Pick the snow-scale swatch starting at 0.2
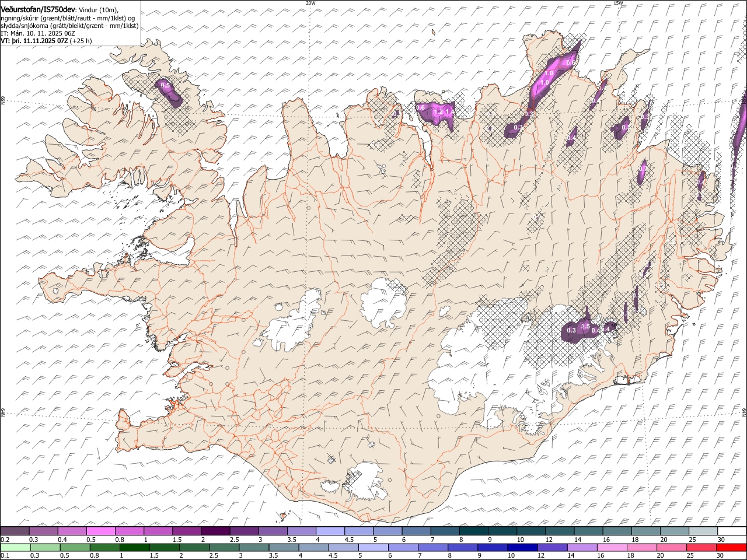The height and width of the screenshot is (560, 747). pyautogui.click(x=15, y=531)
